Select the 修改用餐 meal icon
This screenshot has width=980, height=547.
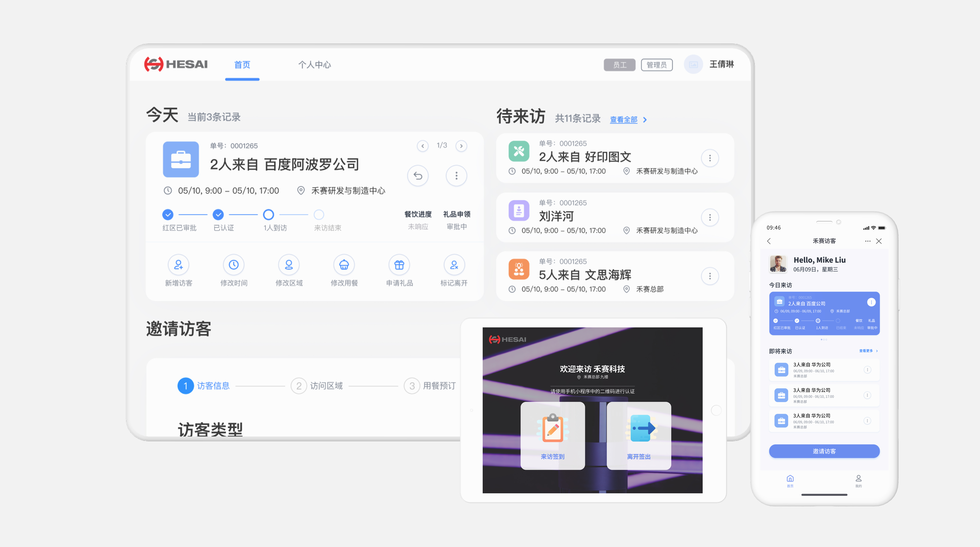point(344,265)
